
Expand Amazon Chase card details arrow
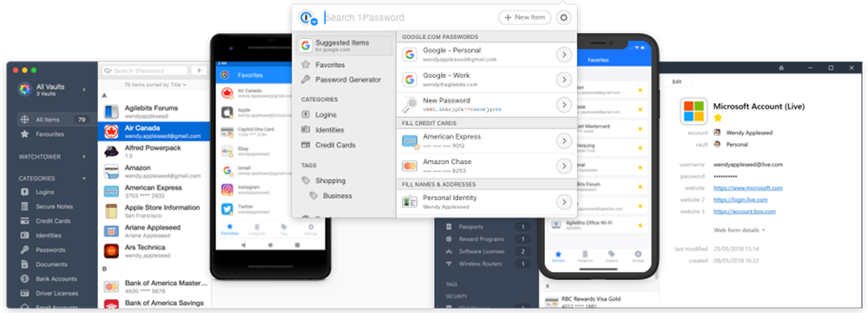tap(563, 166)
